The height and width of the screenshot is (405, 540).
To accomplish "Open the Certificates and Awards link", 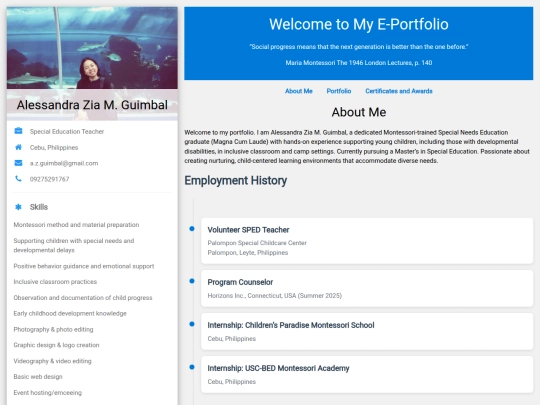I will 399,91.
